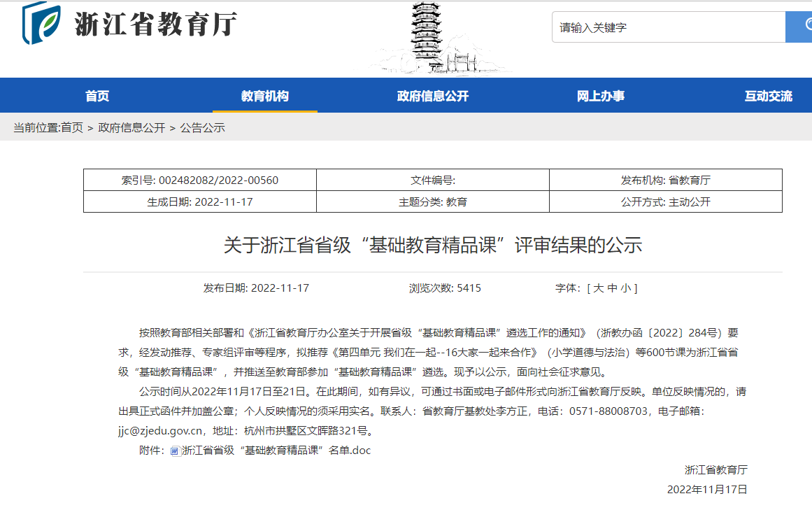Screen dimensions: 812x524
Task: Set font size to 大
Action: (599, 288)
